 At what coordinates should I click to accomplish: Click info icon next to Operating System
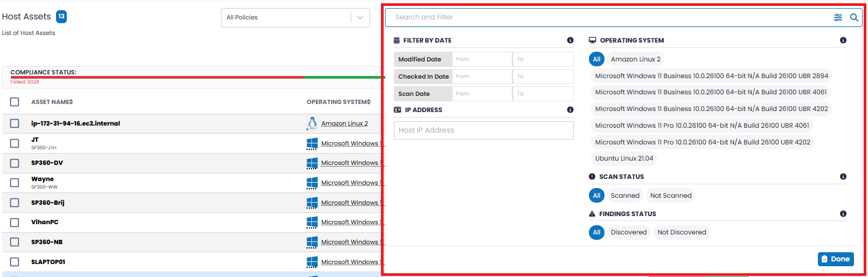tap(843, 40)
